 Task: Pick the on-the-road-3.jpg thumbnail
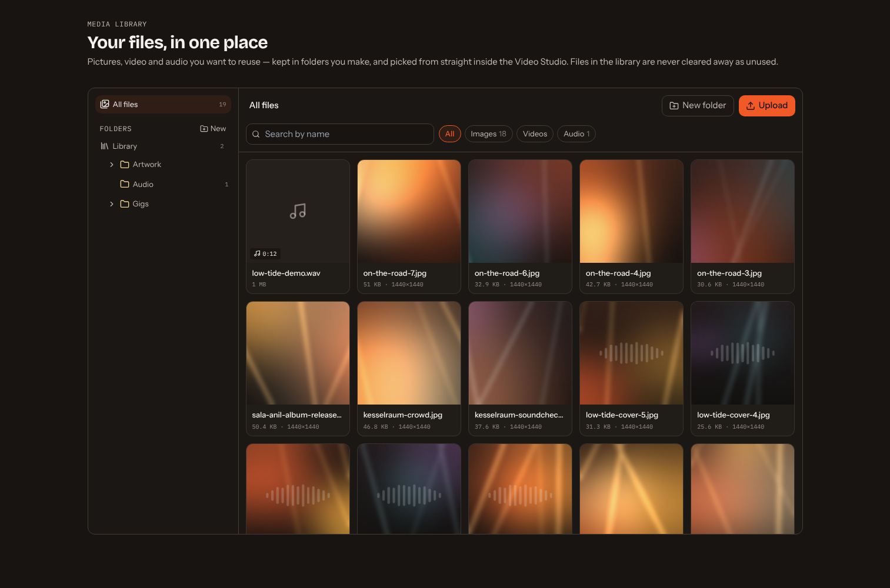[742, 211]
